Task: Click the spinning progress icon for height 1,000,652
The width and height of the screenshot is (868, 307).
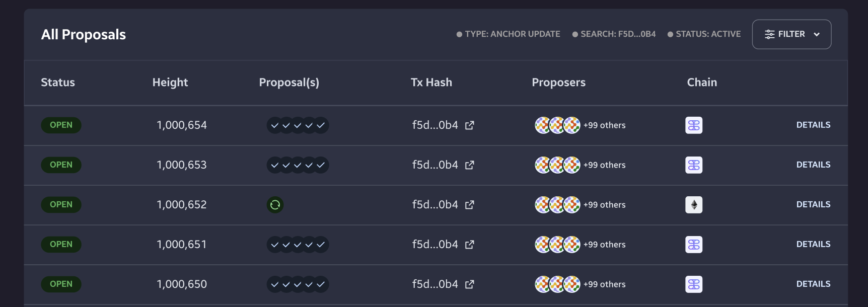Action: click(275, 205)
